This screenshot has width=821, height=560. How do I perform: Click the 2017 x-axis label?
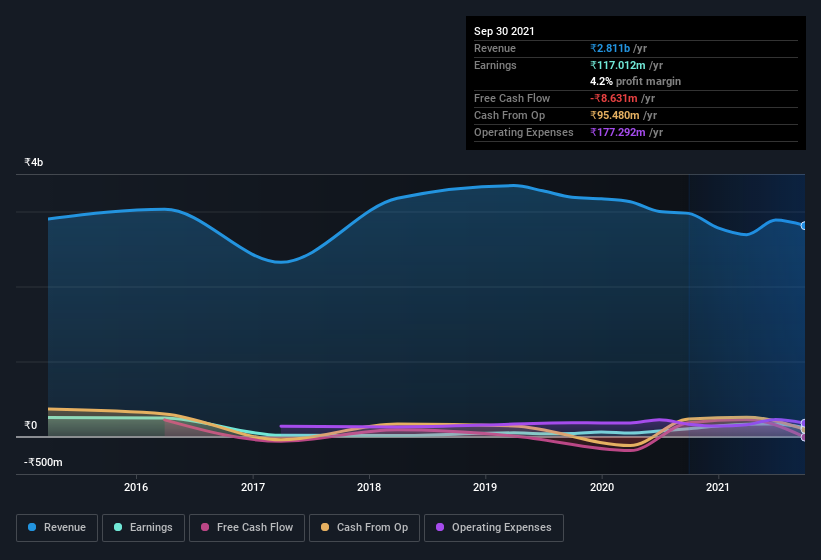click(x=253, y=487)
